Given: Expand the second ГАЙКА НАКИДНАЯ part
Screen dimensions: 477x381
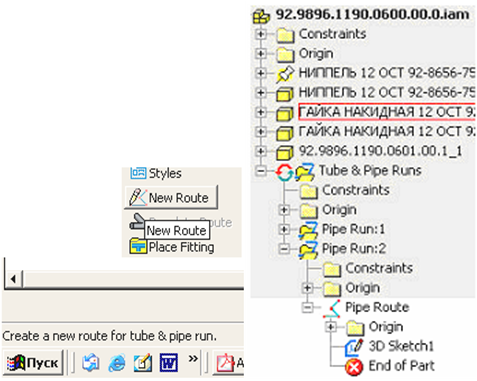Looking at the screenshot, I should tap(261, 132).
